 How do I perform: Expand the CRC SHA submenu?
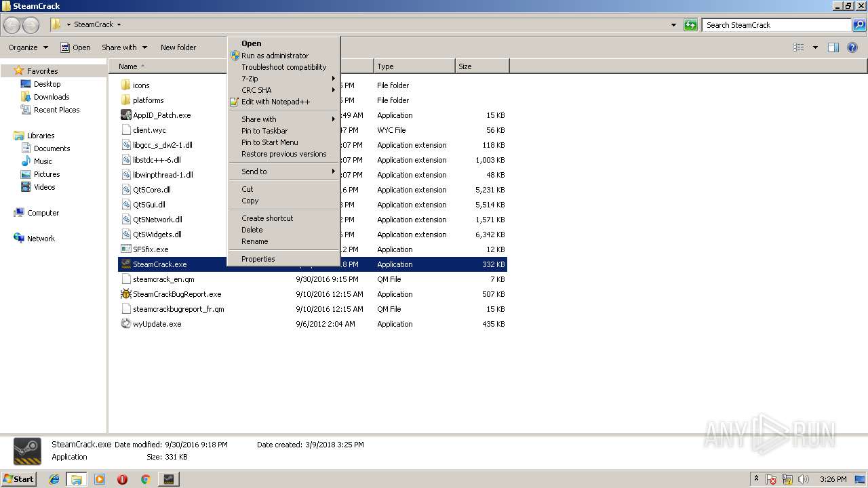(x=283, y=90)
